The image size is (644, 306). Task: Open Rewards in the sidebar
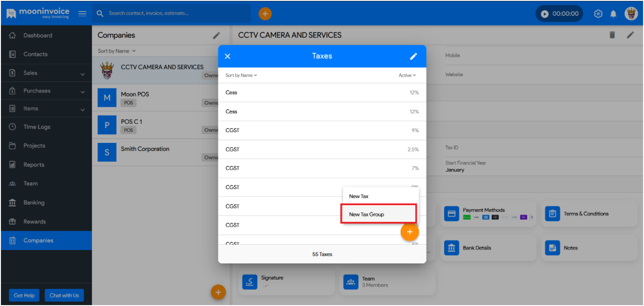pyautogui.click(x=46, y=222)
